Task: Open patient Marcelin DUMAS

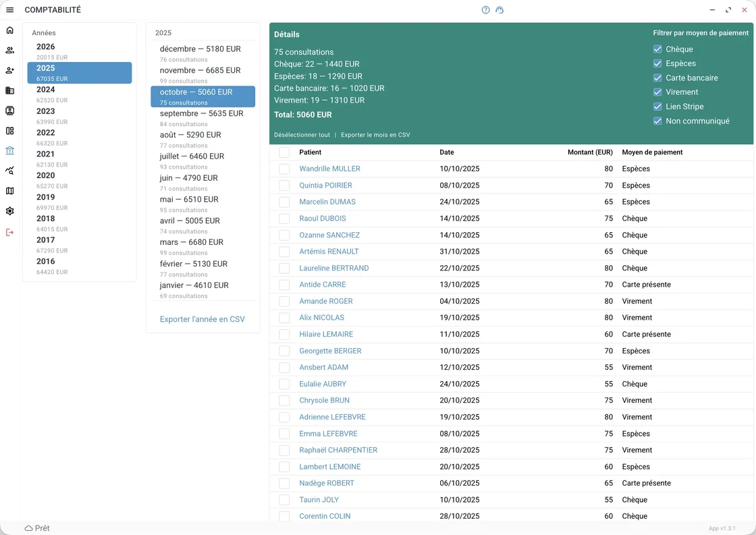Action: (327, 202)
